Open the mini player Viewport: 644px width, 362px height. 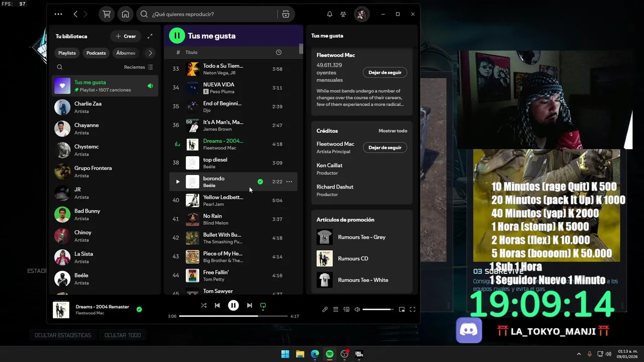click(401, 310)
